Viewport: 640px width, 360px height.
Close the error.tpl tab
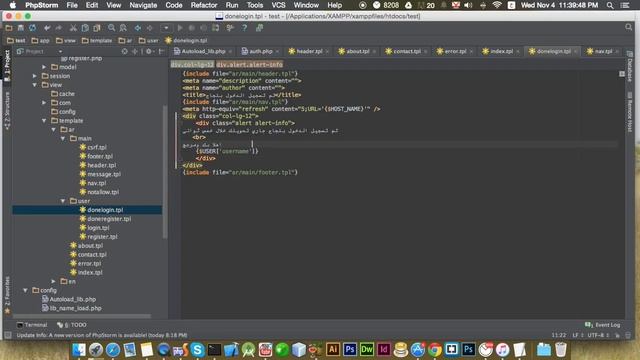[471, 51]
